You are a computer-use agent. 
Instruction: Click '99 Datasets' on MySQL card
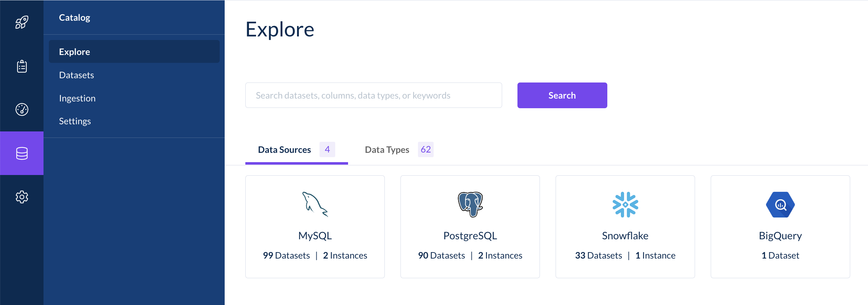(286, 255)
